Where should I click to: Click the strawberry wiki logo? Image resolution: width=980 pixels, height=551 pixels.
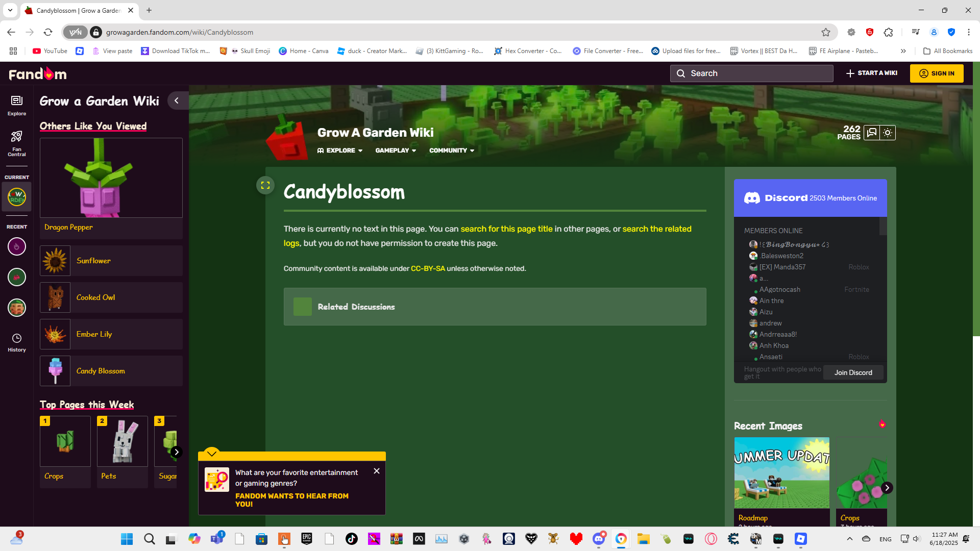[286, 138]
